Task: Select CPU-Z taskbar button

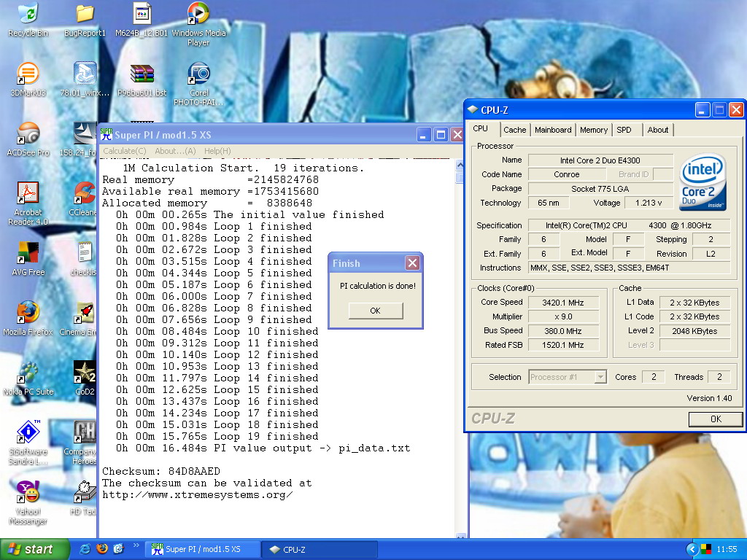Action: [320, 550]
